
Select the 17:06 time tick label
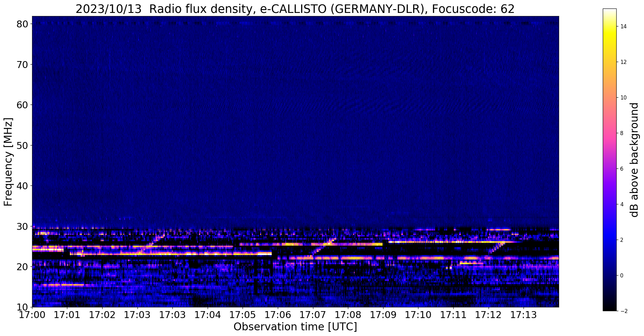[278, 315]
